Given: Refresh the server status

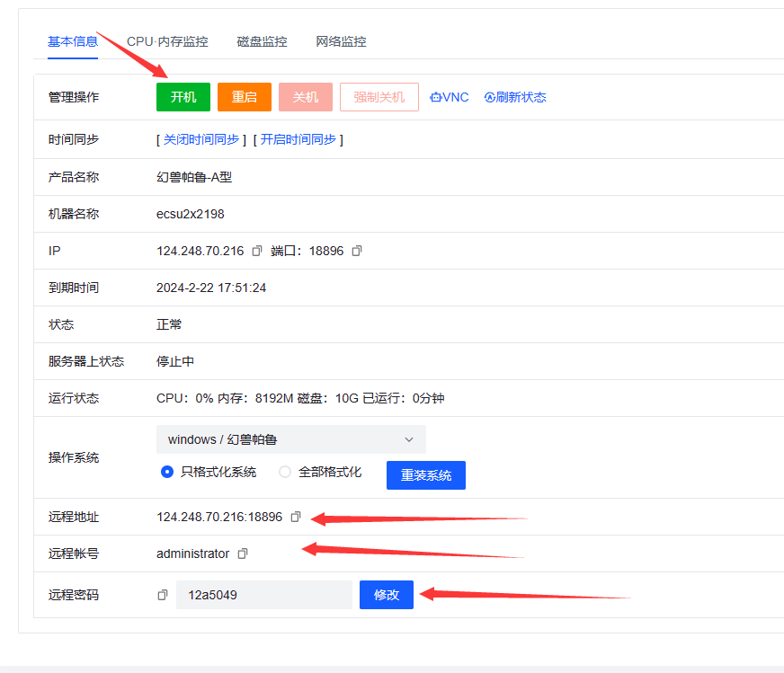Looking at the screenshot, I should pyautogui.click(x=515, y=97).
